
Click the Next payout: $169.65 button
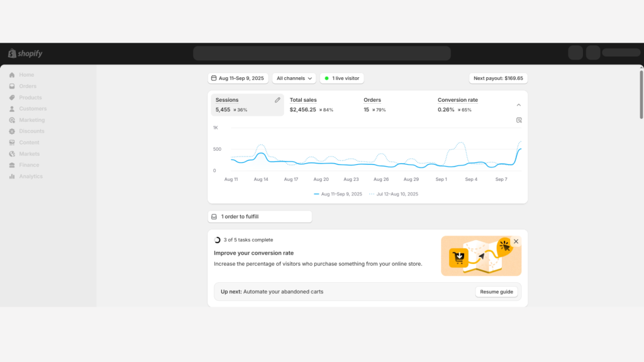coord(498,79)
